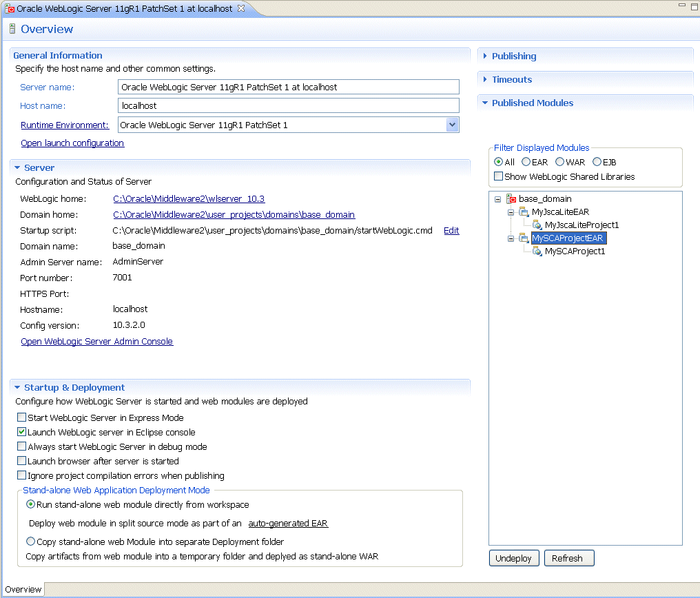Screen dimensions: 700x598
Task: Click the WebLogic server icon in editor tab
Action: pyautogui.click(x=10, y=8)
